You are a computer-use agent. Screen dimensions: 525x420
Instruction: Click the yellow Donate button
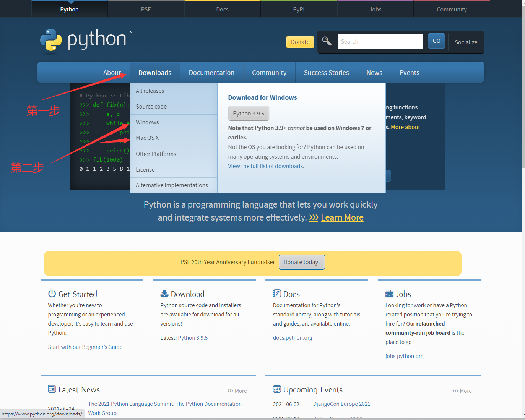tap(300, 42)
